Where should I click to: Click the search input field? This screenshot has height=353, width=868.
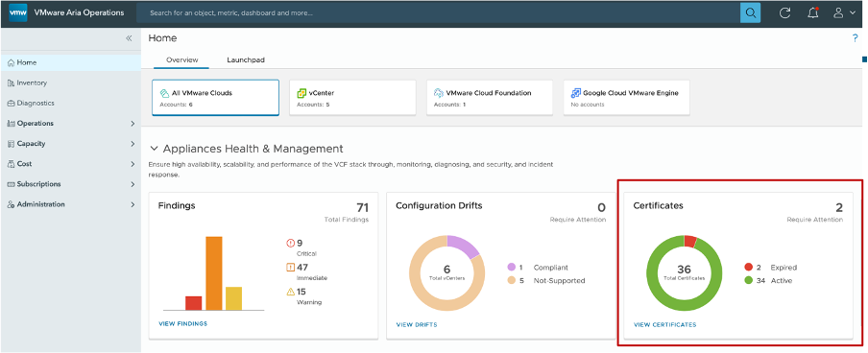[438, 12]
